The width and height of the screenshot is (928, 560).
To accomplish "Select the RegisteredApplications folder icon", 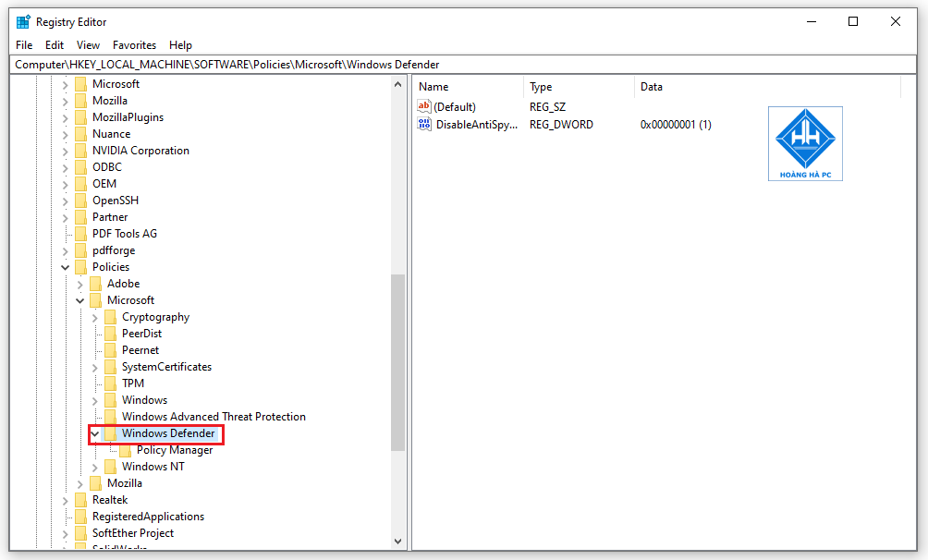I will coord(81,517).
